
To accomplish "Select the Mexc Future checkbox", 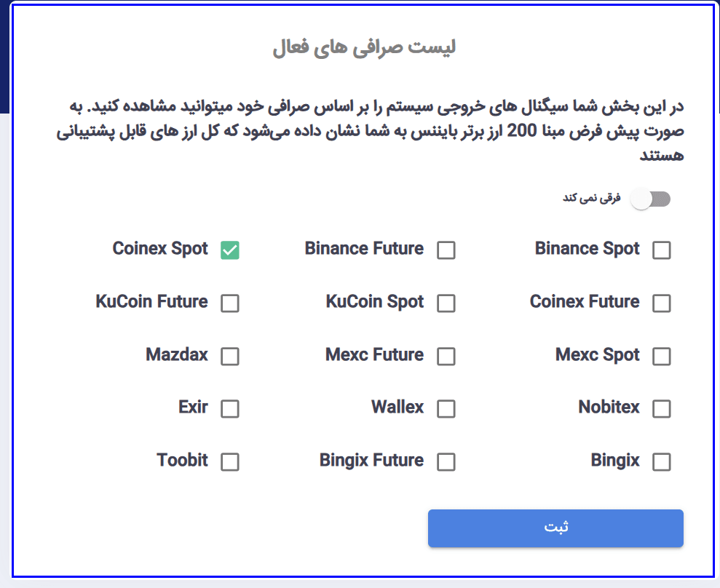I will [446, 357].
